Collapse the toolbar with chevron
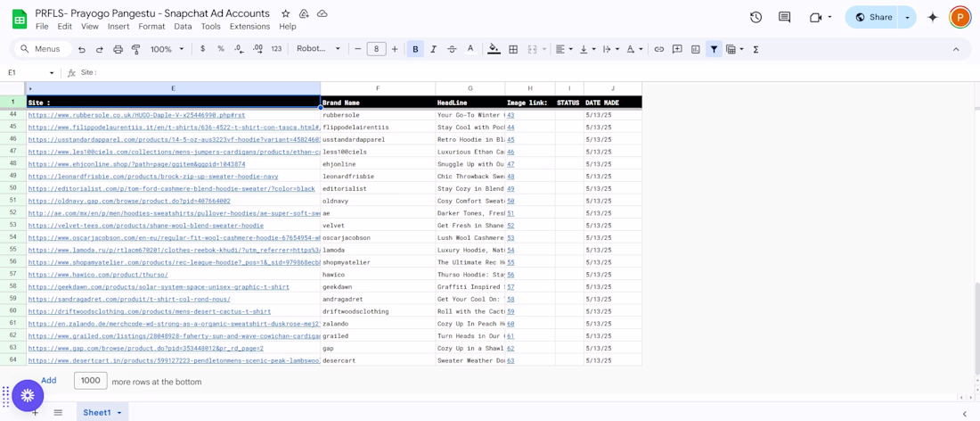980x421 pixels. 956,49
